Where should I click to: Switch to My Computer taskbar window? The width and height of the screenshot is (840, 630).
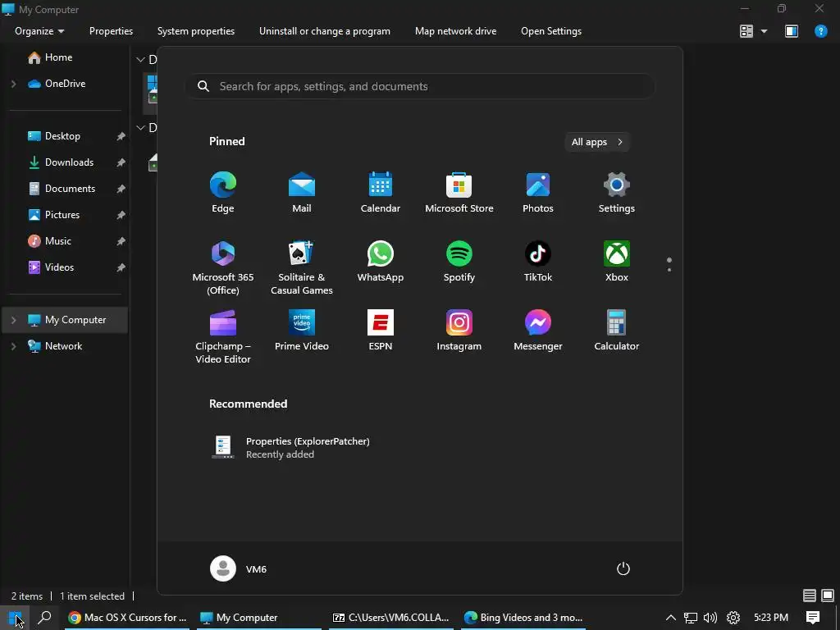(x=259, y=618)
